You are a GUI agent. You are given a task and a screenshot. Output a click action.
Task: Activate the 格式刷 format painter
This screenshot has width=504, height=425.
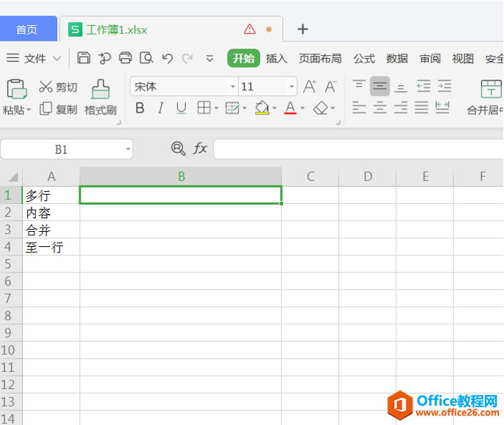click(x=100, y=97)
